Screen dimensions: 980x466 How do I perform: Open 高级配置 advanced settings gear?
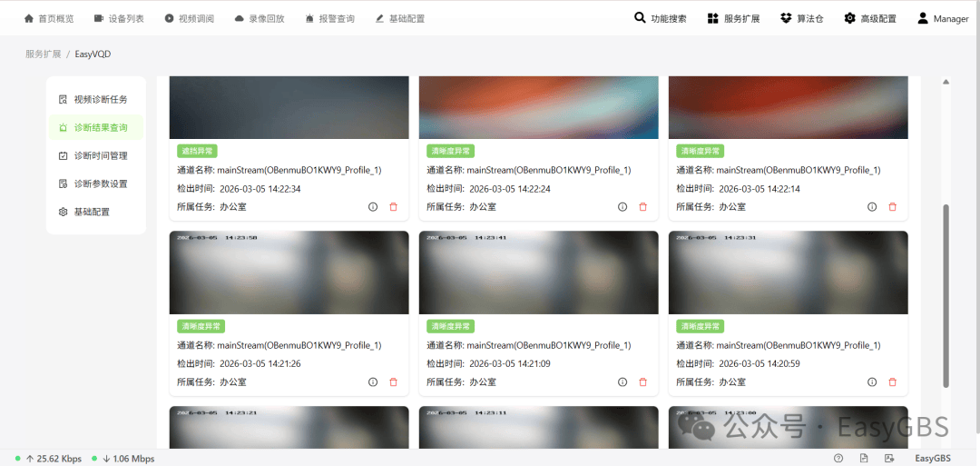coord(870,19)
